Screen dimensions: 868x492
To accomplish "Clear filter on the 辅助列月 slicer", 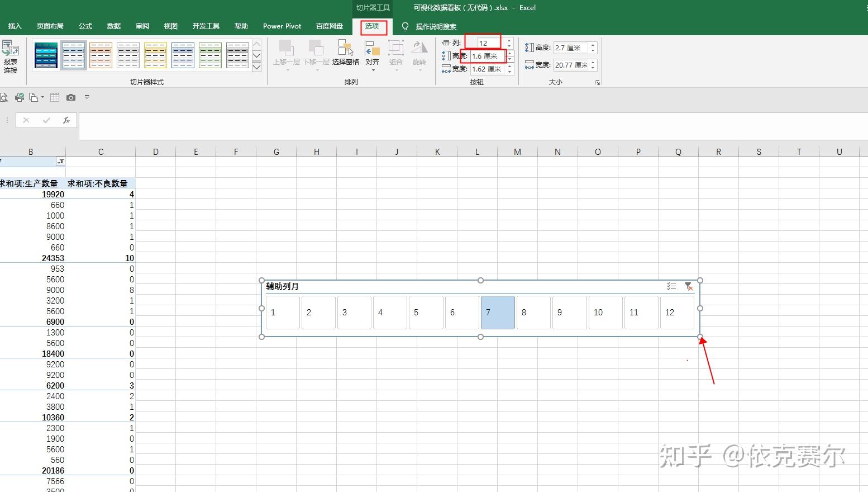I will point(689,286).
